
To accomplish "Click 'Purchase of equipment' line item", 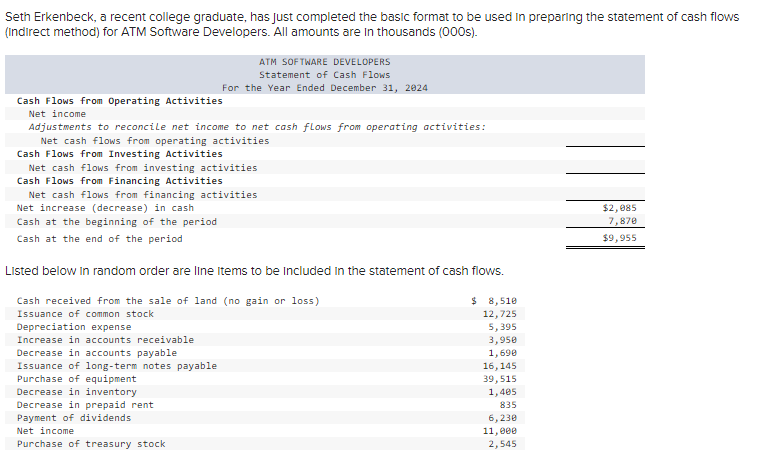I will 76,379.
